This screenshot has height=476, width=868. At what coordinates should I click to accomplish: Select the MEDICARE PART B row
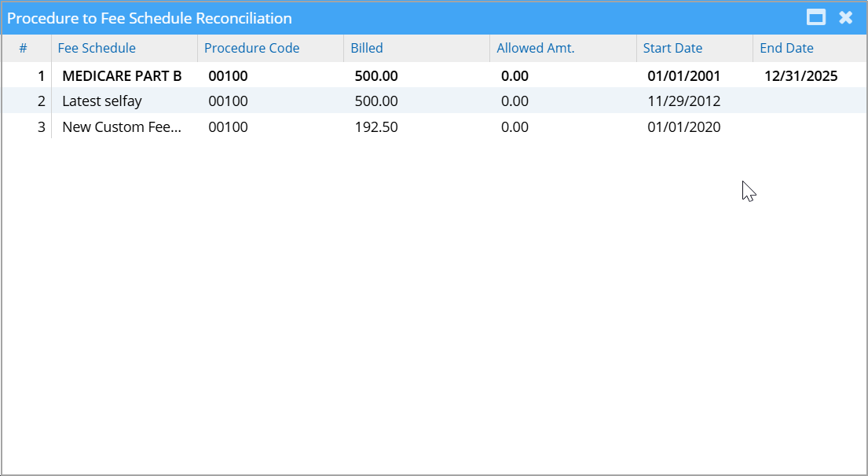click(122, 76)
